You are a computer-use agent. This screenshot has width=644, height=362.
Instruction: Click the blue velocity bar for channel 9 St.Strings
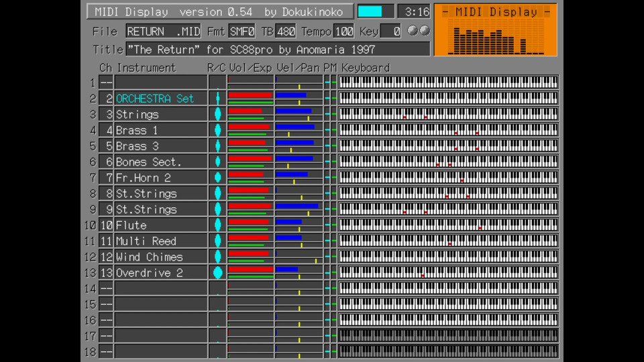[297, 206]
